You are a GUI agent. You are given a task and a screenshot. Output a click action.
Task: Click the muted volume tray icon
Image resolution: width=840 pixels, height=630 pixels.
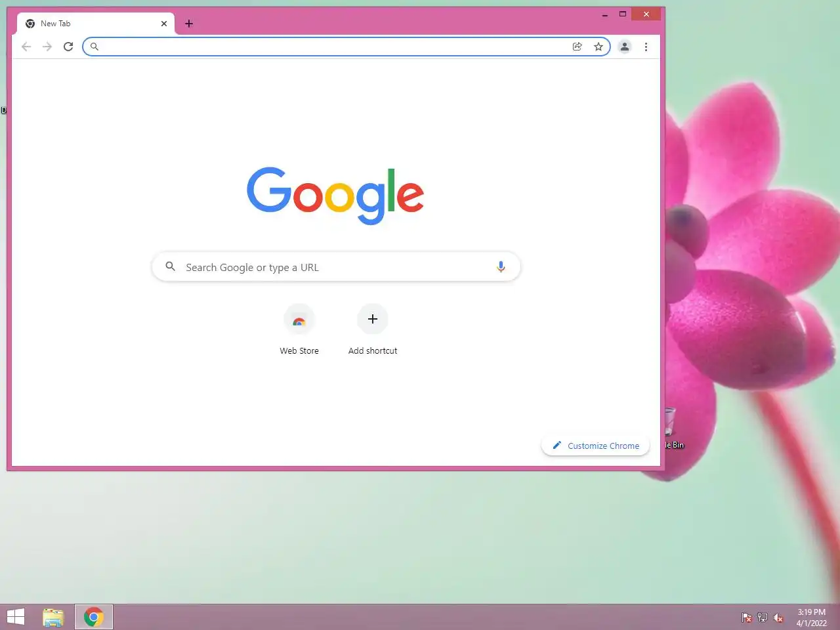click(778, 618)
